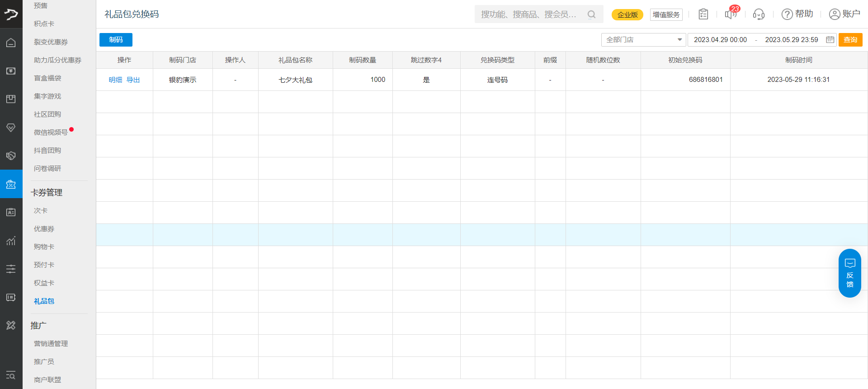Open the package box sidebar icon
Viewport: 868px width, 389px height.
coord(11,99)
